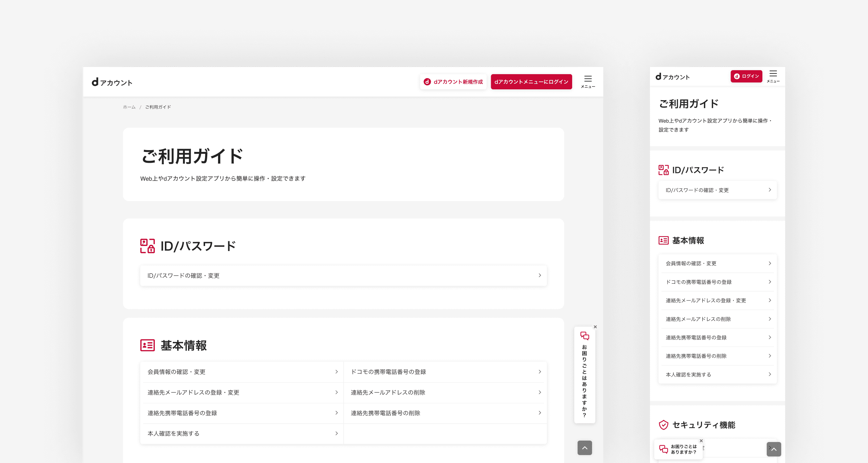Click the chat bubble icon on vertical help tab
The height and width of the screenshot is (463, 868).
tap(585, 336)
